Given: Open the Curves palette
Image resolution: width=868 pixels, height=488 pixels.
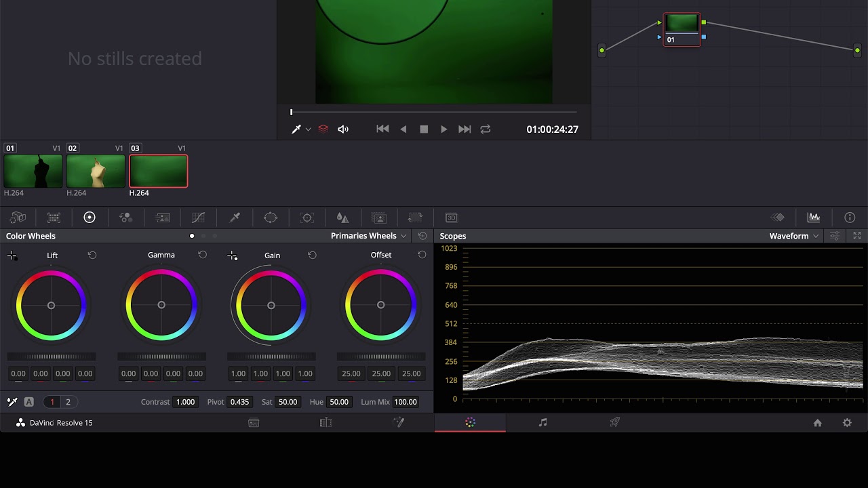Looking at the screenshot, I should tap(198, 218).
